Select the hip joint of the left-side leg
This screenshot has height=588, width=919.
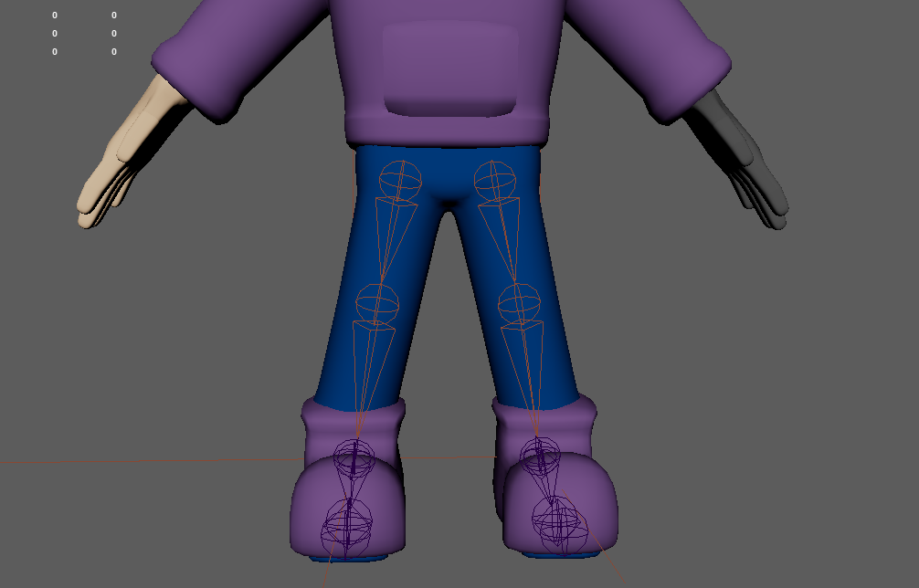400,180
